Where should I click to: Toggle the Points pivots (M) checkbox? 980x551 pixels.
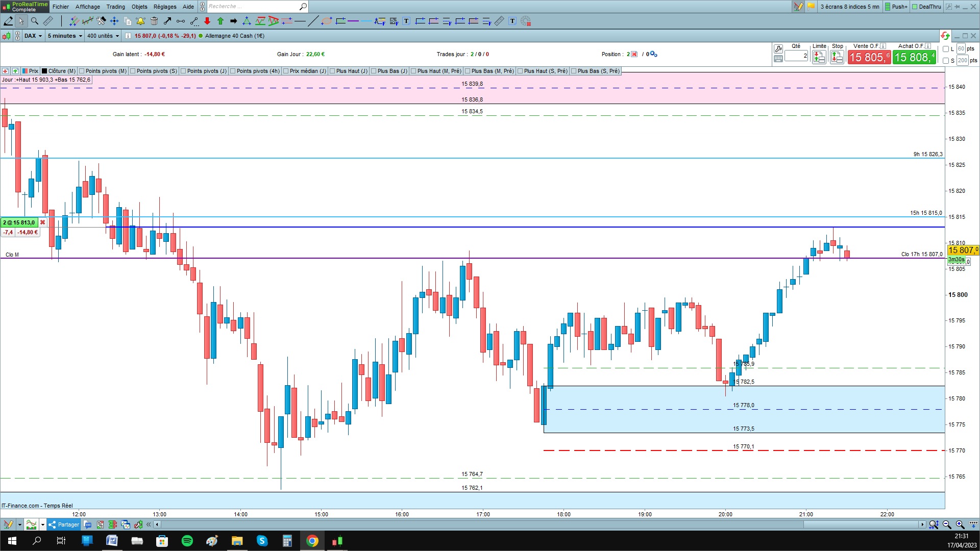(82, 71)
